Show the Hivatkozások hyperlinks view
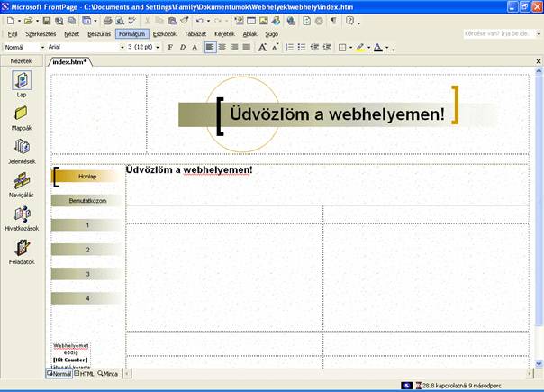Image resolution: width=544 pixels, height=392 pixels. tap(21, 214)
